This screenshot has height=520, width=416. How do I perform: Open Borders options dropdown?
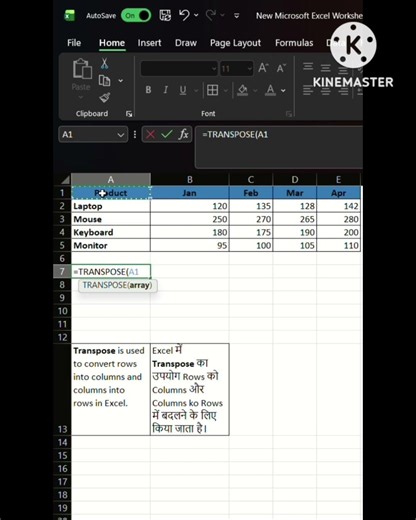226,90
